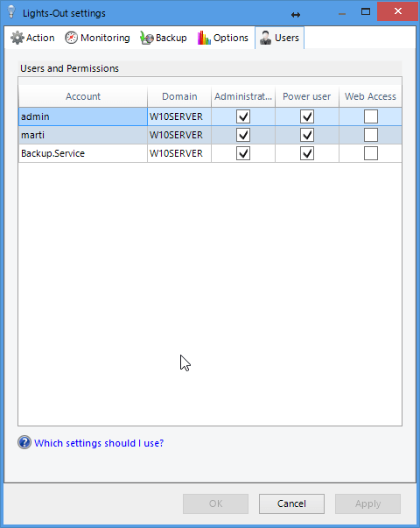Click the Monitoring gauge icon
The width and height of the screenshot is (420, 528).
point(72,38)
